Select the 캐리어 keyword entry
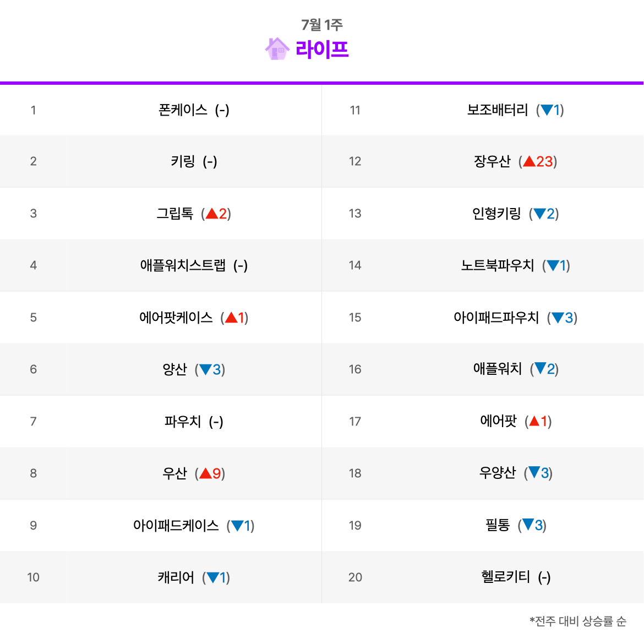644x644 pixels. tap(176, 577)
